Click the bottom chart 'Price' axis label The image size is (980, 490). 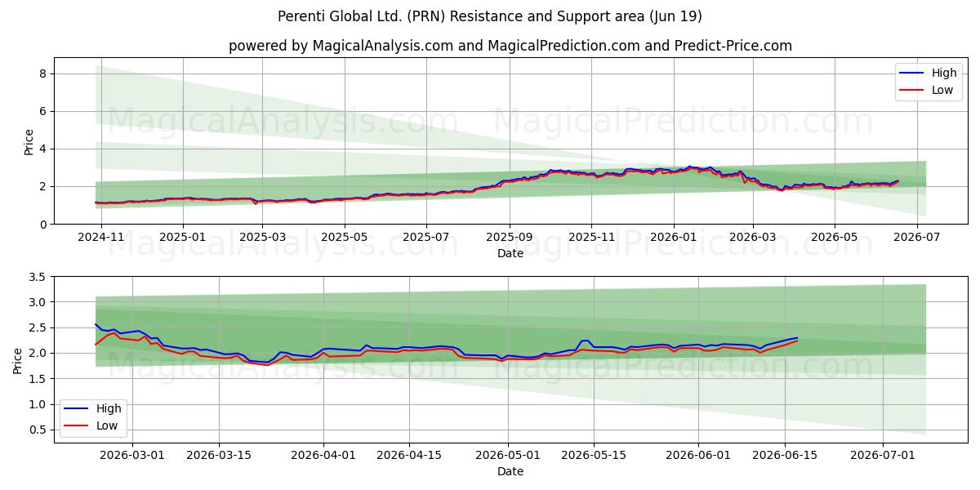click(18, 360)
